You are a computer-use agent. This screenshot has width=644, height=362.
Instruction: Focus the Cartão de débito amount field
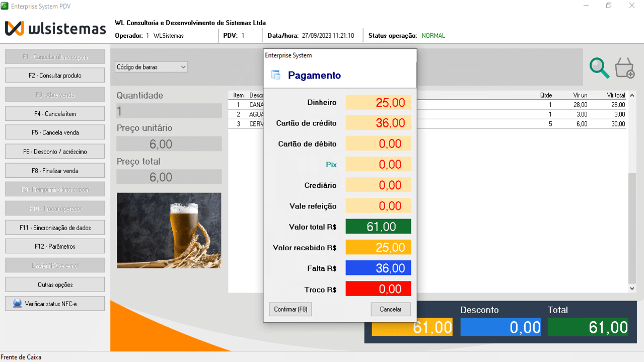click(378, 144)
